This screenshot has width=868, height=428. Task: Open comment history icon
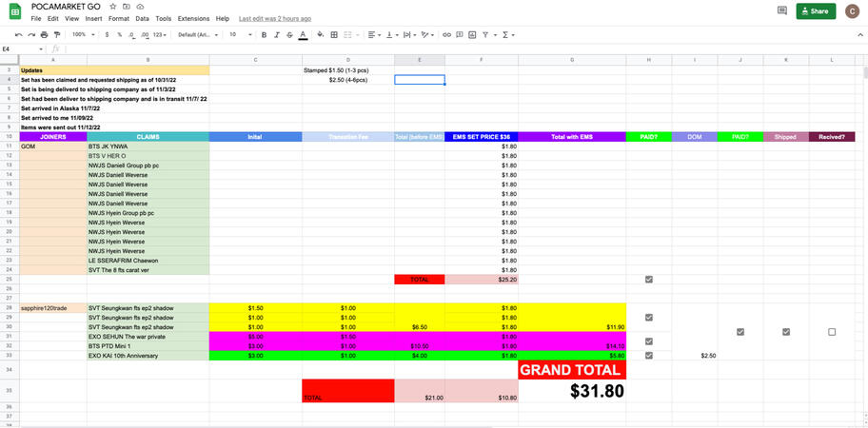click(782, 11)
